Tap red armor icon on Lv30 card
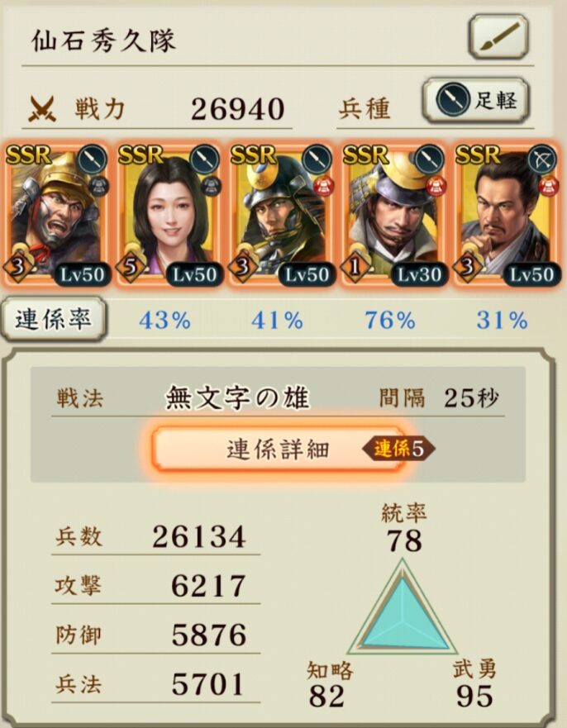 [435, 186]
